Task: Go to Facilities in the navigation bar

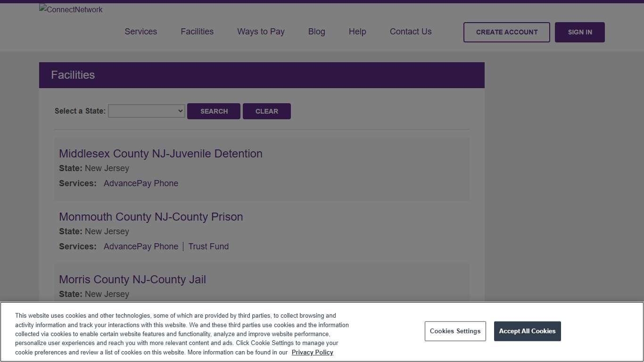Action: coord(197,32)
